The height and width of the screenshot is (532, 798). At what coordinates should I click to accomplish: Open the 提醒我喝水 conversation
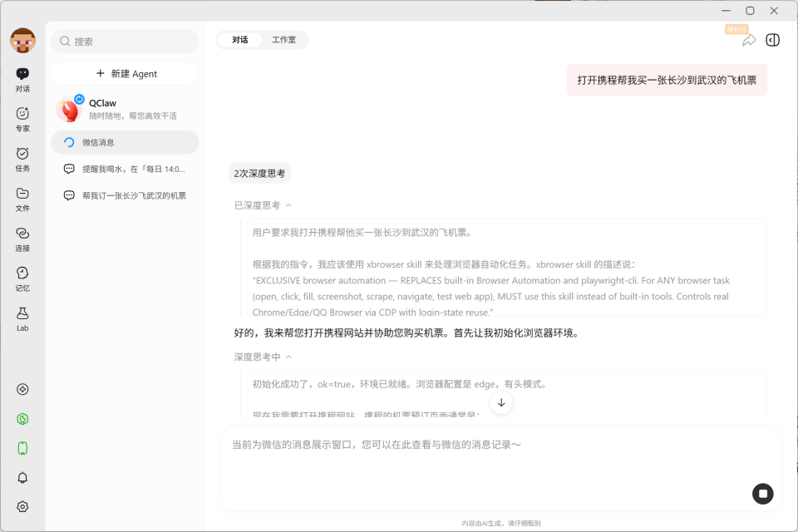(125, 169)
